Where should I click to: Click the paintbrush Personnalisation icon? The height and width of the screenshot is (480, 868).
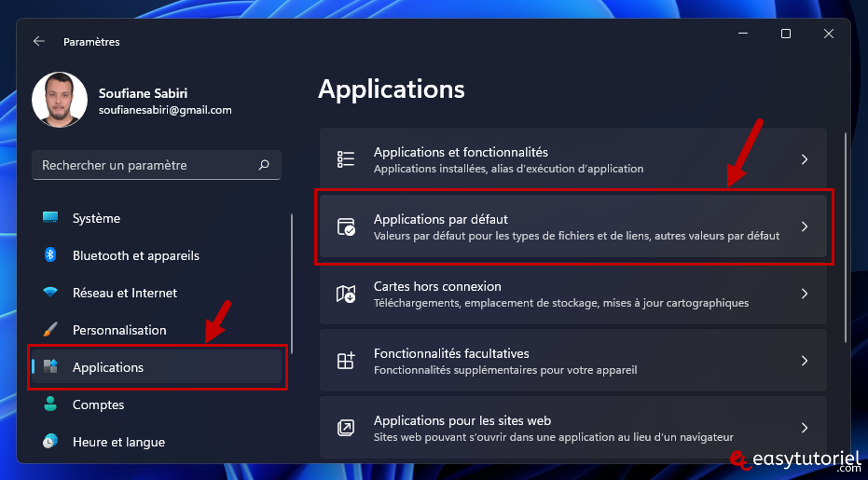pyautogui.click(x=50, y=329)
